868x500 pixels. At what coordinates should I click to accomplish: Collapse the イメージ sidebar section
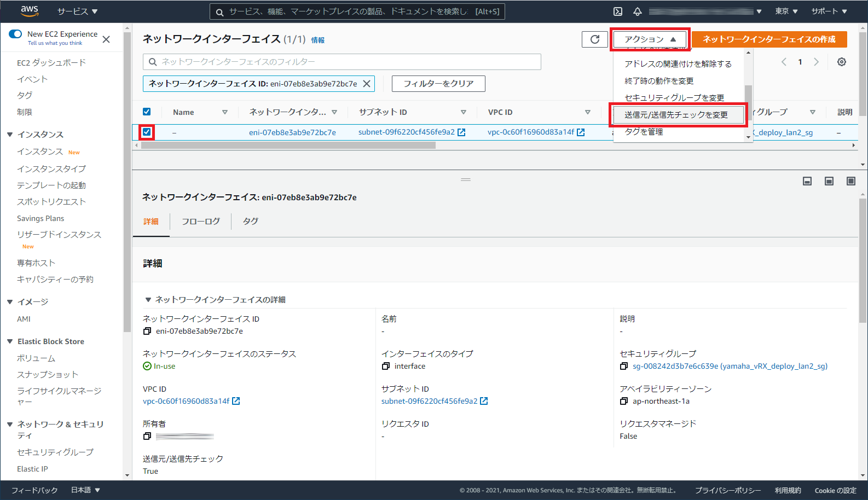(10, 302)
